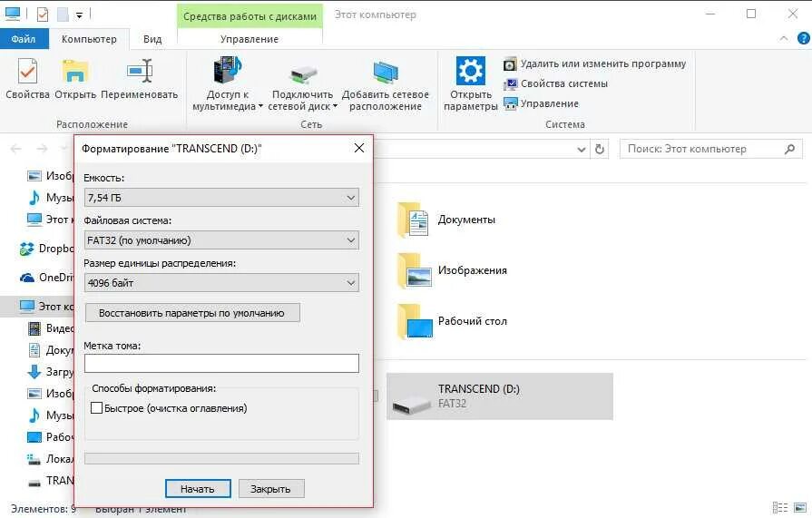This screenshot has height=518, width=812.
Task: Switch to the Управление ribbon tab
Action: point(249,39)
